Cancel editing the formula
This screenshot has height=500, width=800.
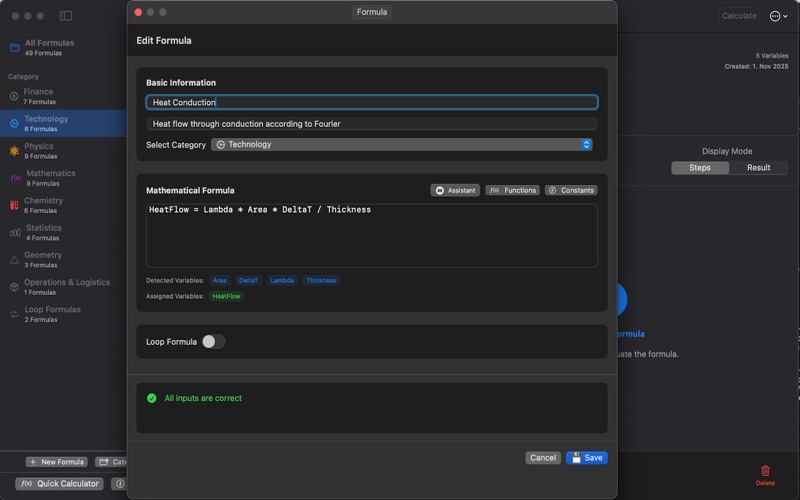pos(543,458)
